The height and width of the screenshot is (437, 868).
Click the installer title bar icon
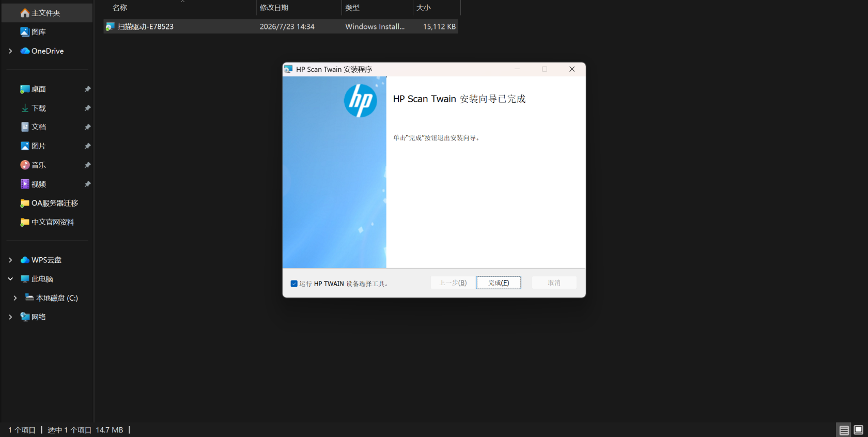(288, 69)
